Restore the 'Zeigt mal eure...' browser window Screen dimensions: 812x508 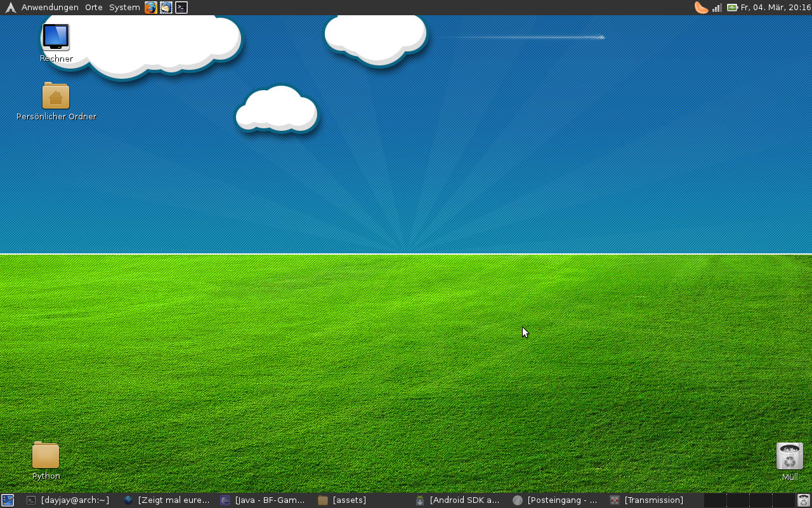(167, 500)
